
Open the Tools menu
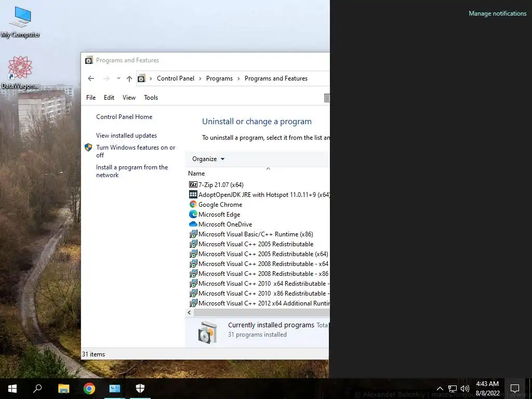(x=151, y=97)
